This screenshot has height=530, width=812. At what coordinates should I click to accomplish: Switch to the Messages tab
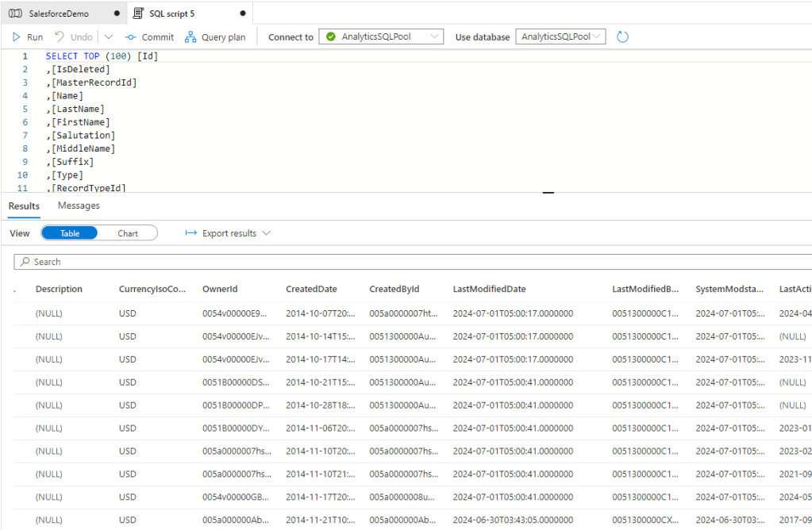[79, 206]
